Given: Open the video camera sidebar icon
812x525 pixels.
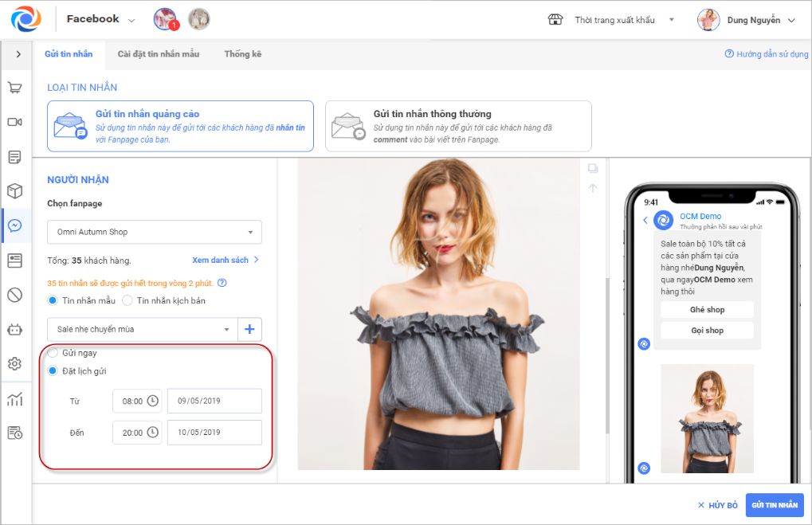Looking at the screenshot, I should (x=15, y=122).
